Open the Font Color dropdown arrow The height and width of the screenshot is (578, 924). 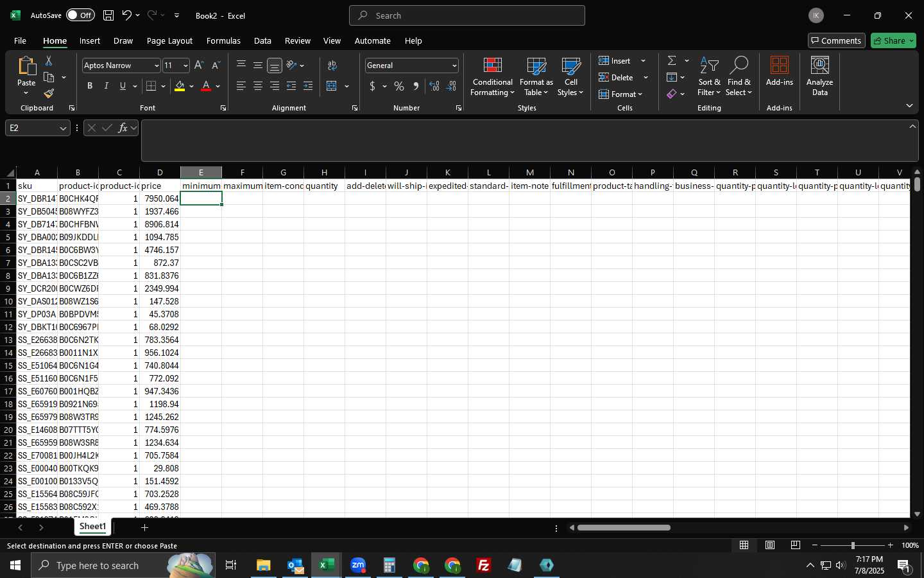[x=218, y=86]
